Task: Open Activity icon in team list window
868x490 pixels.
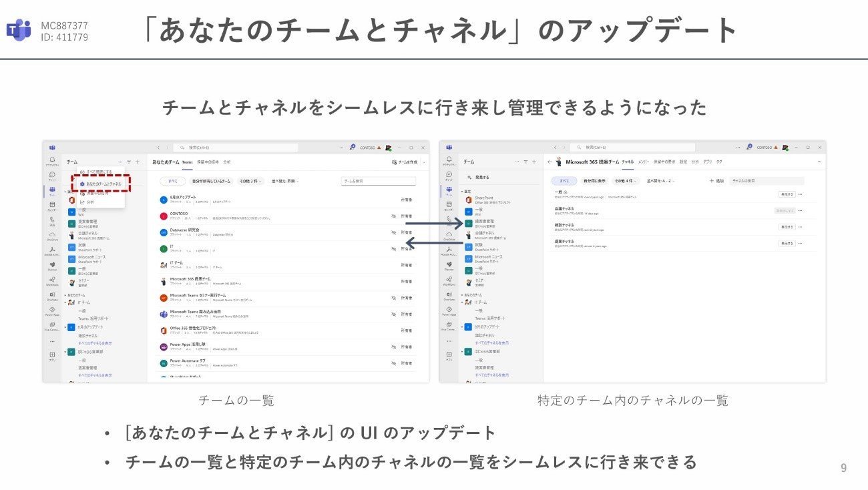Action: click(51, 161)
